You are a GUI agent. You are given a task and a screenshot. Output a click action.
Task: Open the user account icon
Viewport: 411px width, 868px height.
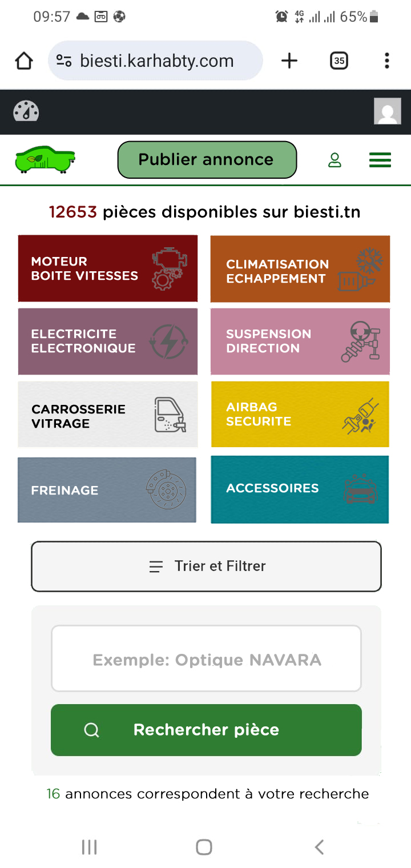pos(335,160)
